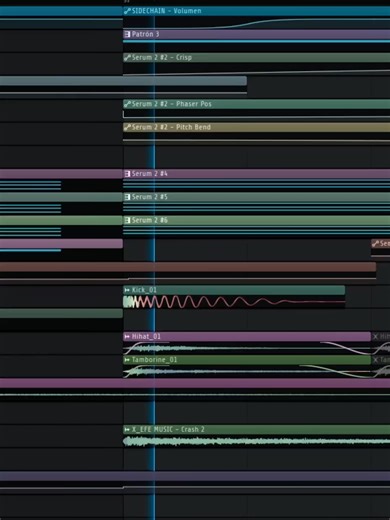Open the Serum 2 #5 pattern clip icon
The image size is (390, 520).
tap(127, 197)
